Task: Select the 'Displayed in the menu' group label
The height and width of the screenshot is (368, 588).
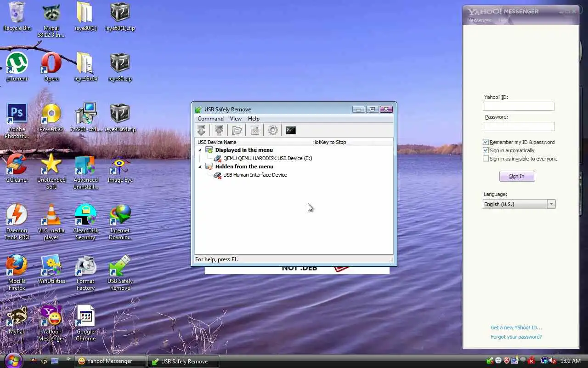Action: 244,150
